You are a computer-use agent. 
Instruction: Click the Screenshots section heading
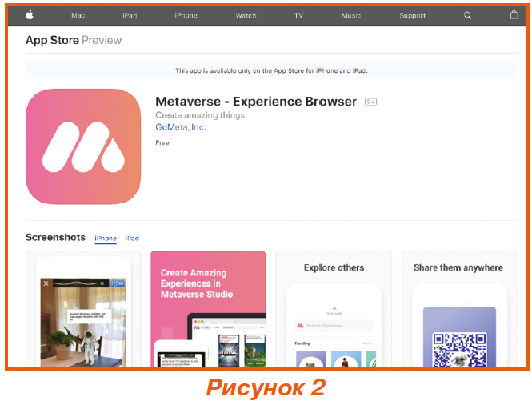[55, 237]
